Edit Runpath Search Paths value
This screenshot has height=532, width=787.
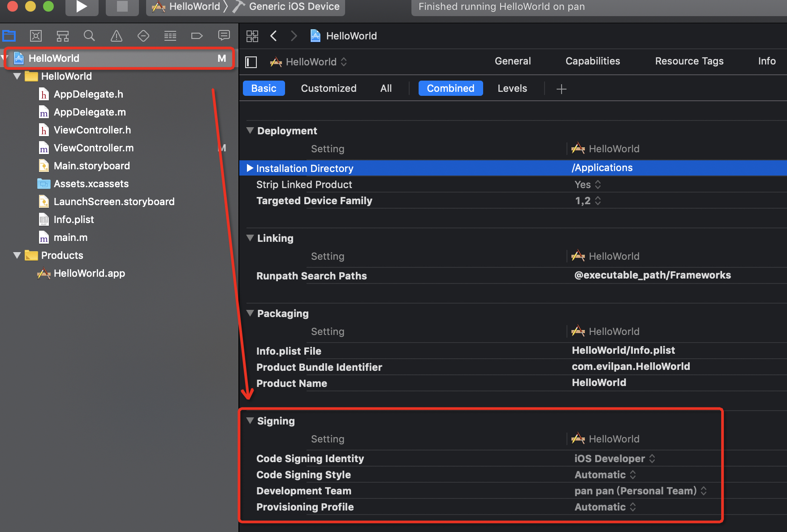pos(653,275)
